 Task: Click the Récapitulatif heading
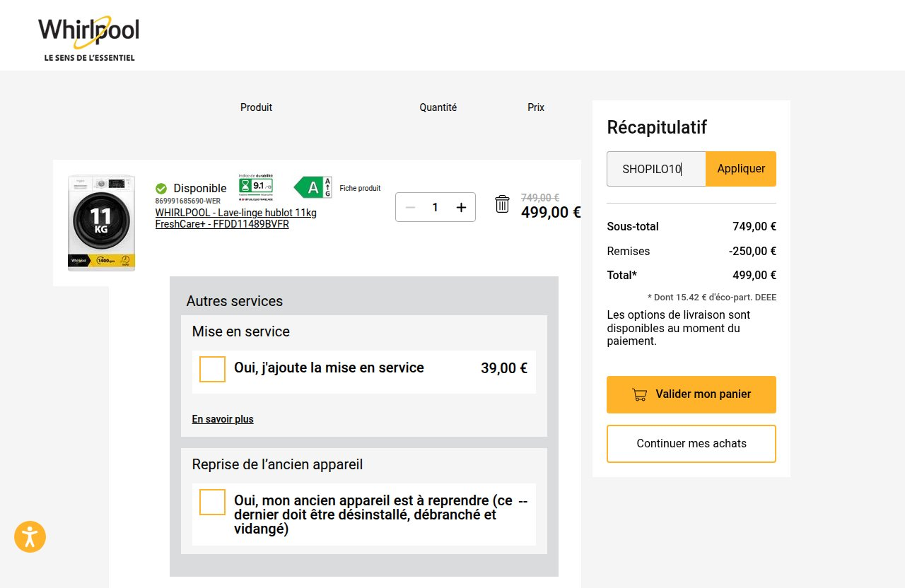(x=657, y=127)
